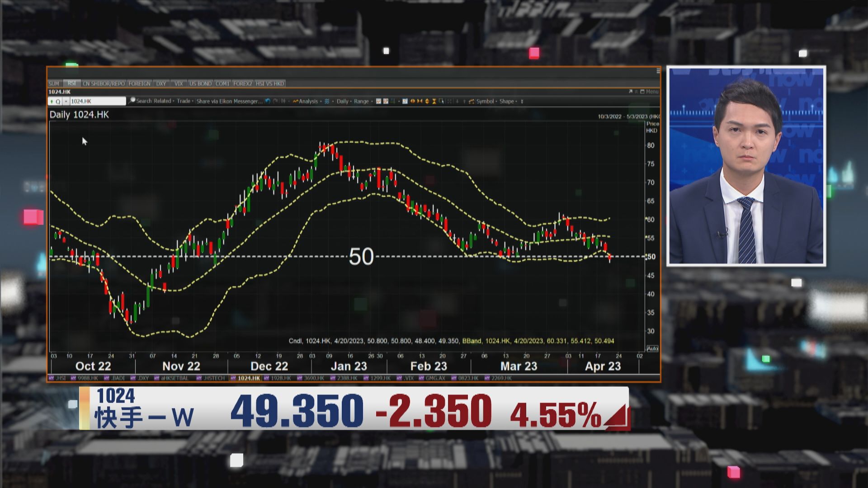
Task: Select the .HSTECH bottom chart tab
Action: click(212, 378)
